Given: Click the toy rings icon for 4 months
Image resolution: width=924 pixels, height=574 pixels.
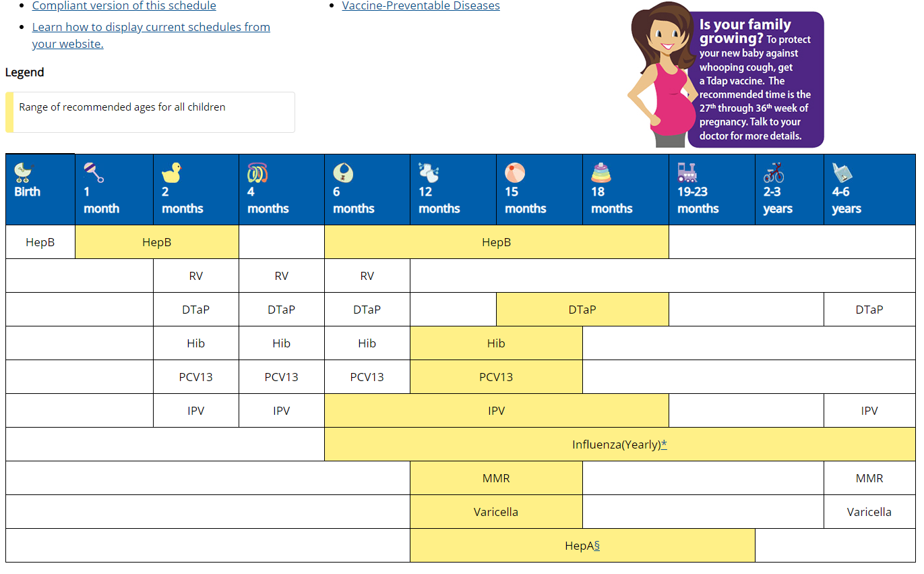Looking at the screenshot, I should pyautogui.click(x=257, y=172).
